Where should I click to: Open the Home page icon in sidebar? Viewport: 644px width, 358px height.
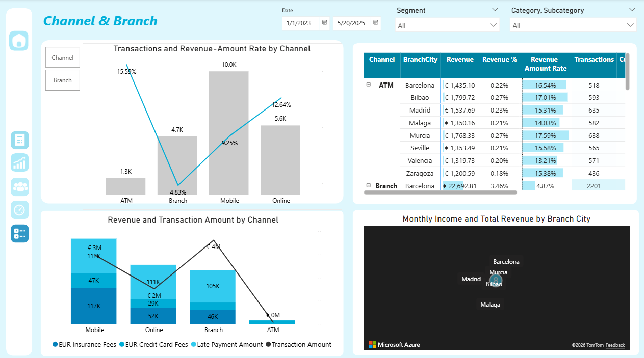[x=19, y=40]
